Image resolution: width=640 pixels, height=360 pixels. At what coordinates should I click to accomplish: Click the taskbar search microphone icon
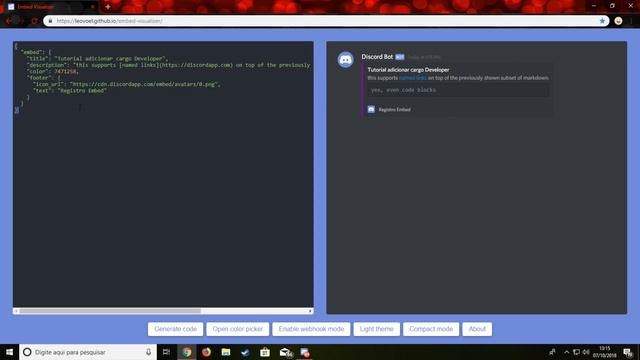click(148, 352)
